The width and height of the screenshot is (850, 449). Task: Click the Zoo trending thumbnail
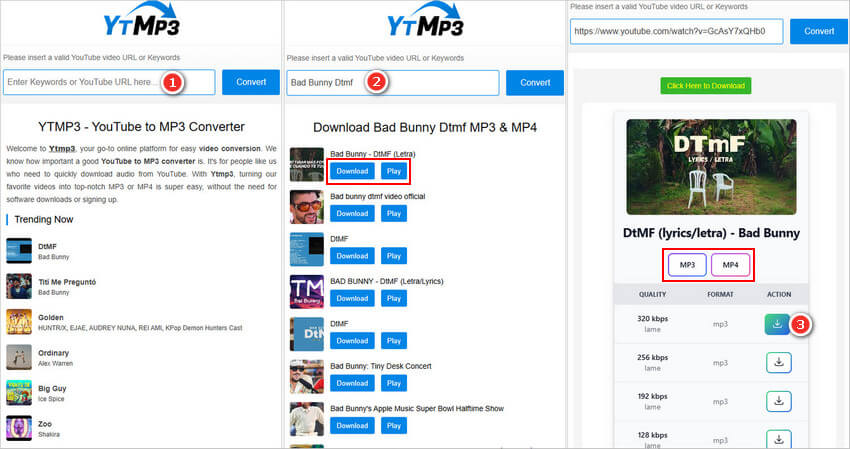pyautogui.click(x=19, y=428)
